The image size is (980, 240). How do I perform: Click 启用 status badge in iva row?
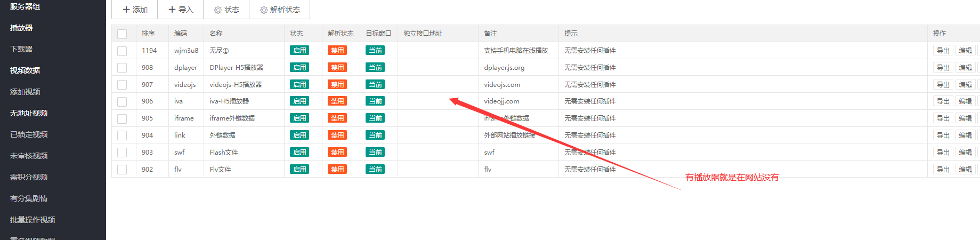tap(299, 101)
